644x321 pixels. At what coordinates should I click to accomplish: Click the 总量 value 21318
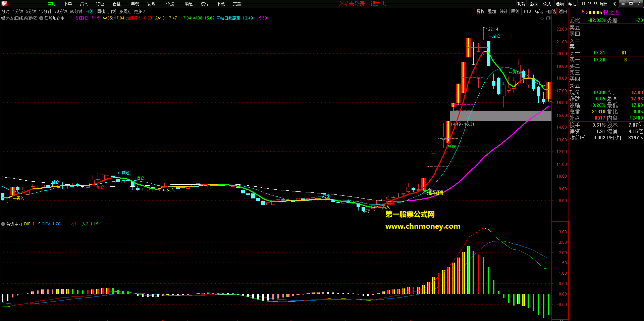pos(598,111)
